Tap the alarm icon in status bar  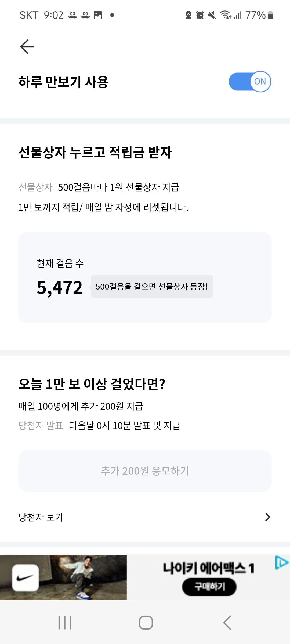200,15
